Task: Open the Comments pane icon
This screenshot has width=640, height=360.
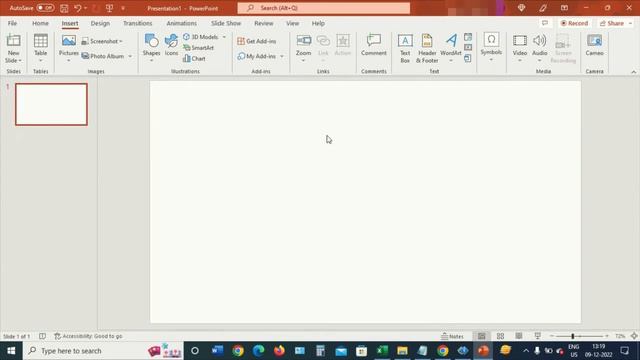Action: tap(545, 23)
